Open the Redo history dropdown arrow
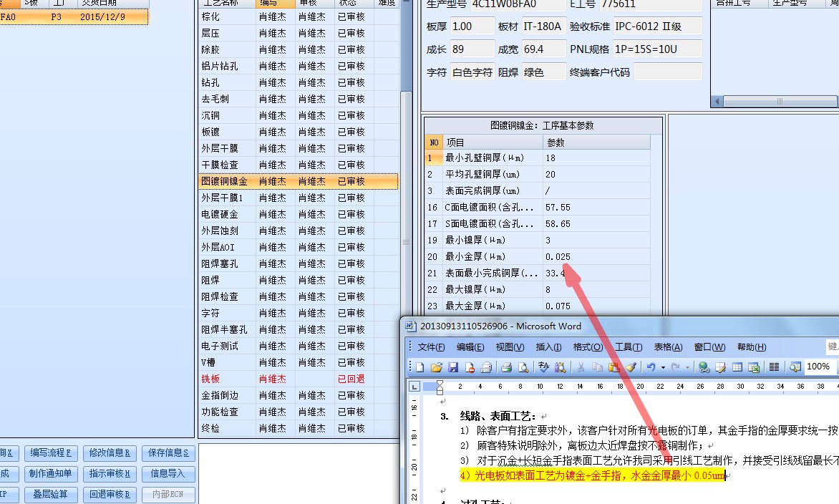 [x=687, y=367]
